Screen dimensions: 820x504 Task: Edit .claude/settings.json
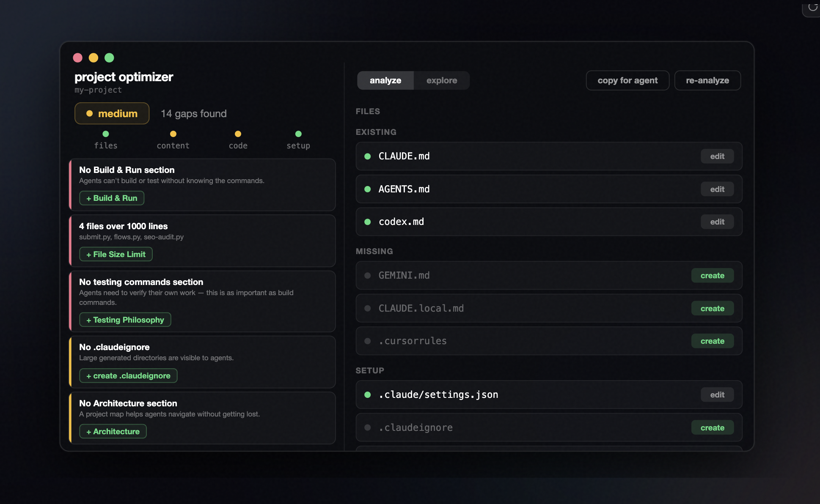point(717,394)
